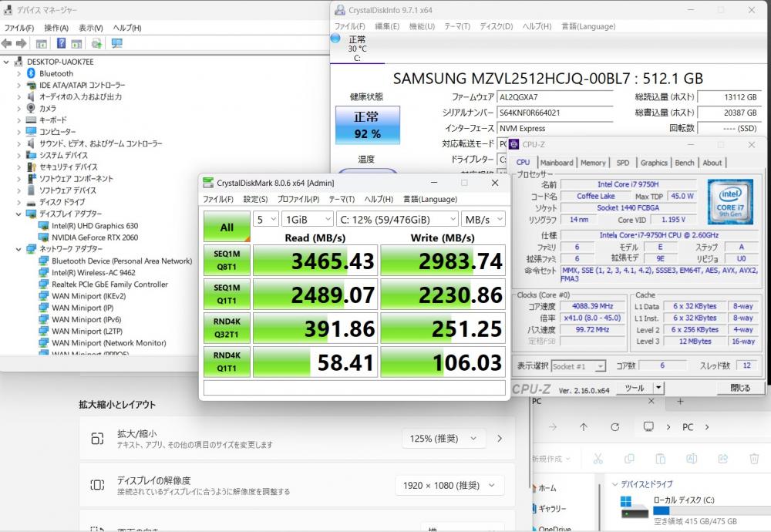Select the NVIDIA GeForce RTX 2060 adapter

pos(95,237)
